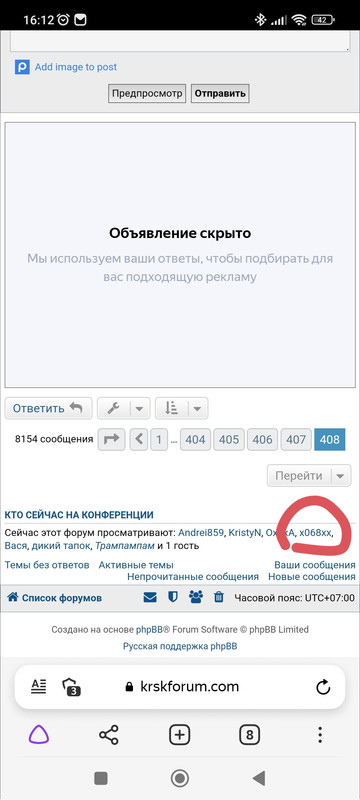This screenshot has width=360, height=800.
Task: Click the message text area
Action: pos(180,41)
